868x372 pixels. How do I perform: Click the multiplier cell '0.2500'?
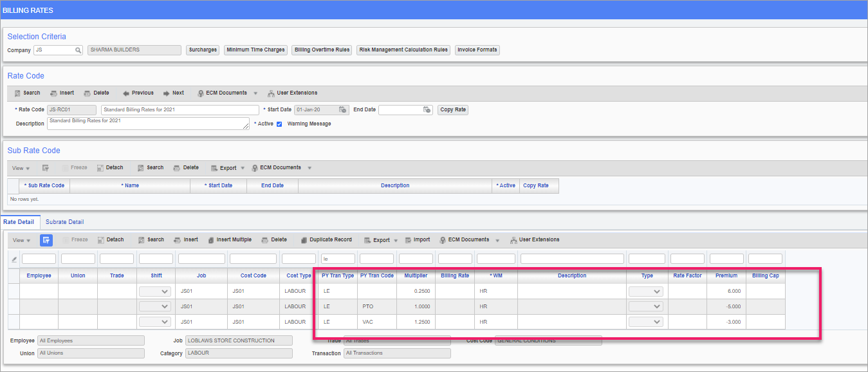416,291
